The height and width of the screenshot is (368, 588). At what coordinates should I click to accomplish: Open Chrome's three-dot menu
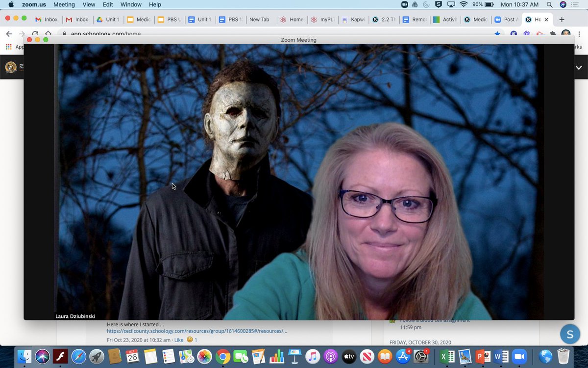coord(579,34)
